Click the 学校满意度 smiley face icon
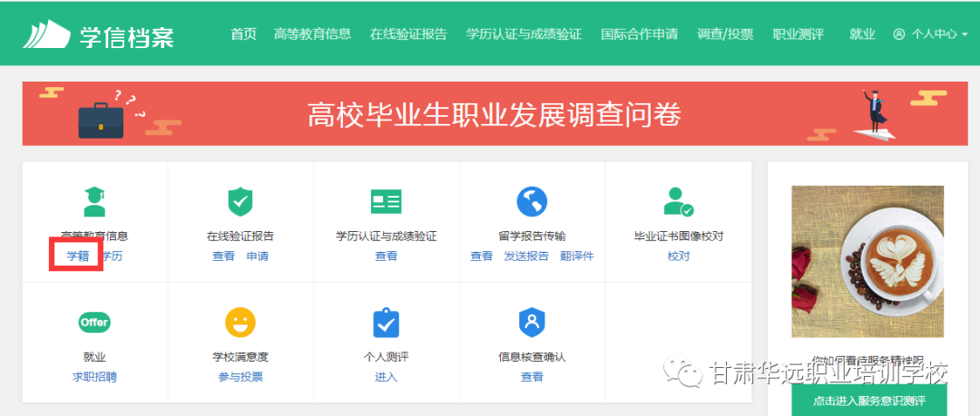 [x=240, y=322]
